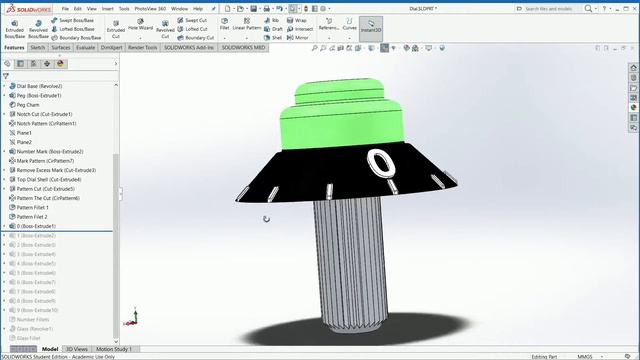Expand Top Dial Shell (Cut-Extrude4) node
Viewport: 640px width, 360px height.
(x=4, y=180)
